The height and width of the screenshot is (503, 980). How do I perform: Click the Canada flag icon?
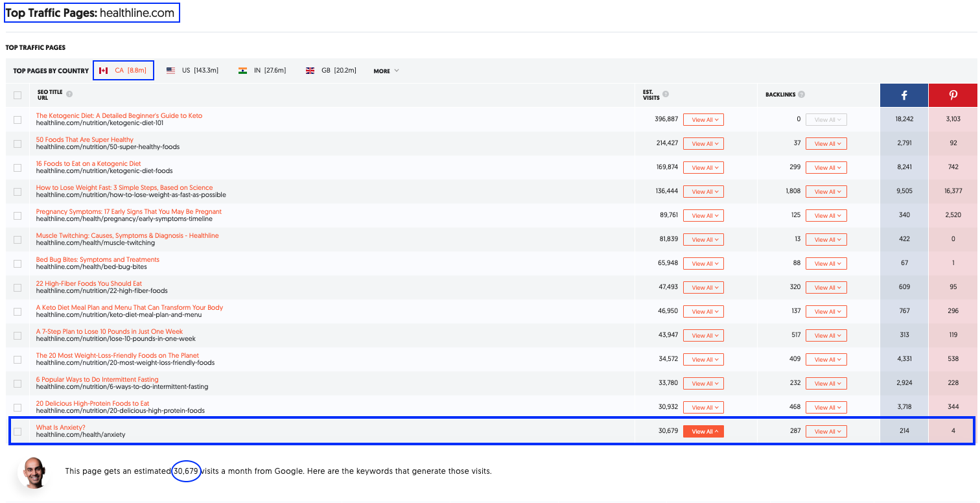coord(104,71)
